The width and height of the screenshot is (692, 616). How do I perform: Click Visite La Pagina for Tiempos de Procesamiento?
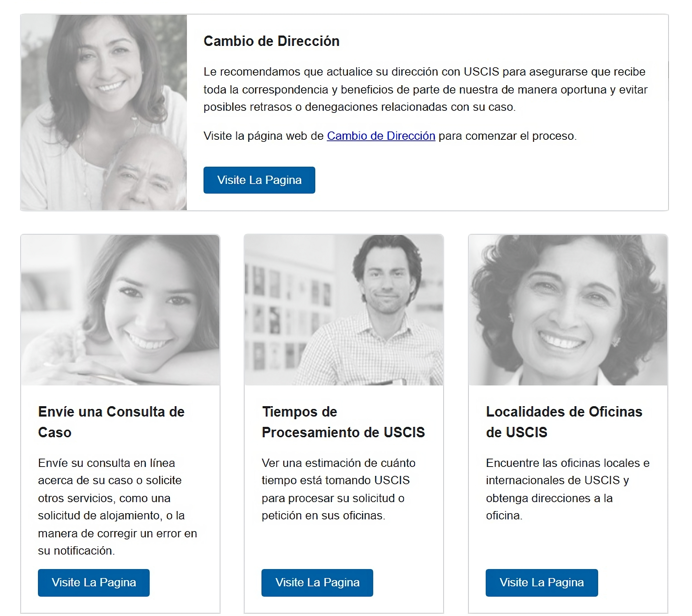tap(317, 583)
